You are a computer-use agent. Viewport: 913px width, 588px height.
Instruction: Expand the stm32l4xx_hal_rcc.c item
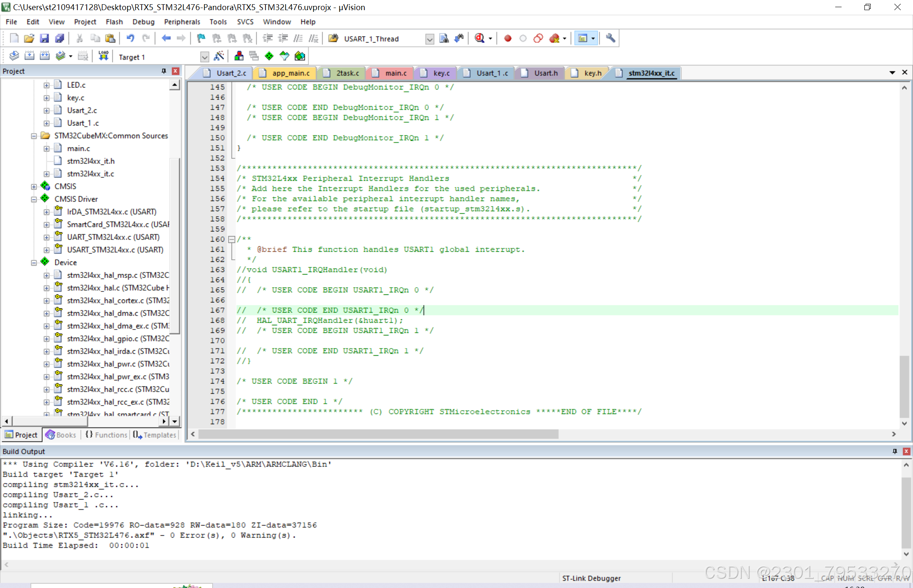(x=46, y=389)
